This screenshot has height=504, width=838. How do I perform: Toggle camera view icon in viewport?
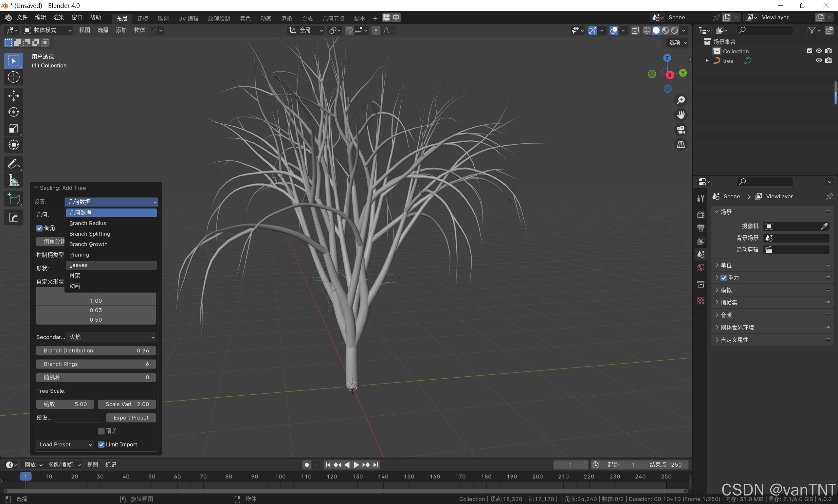(681, 130)
